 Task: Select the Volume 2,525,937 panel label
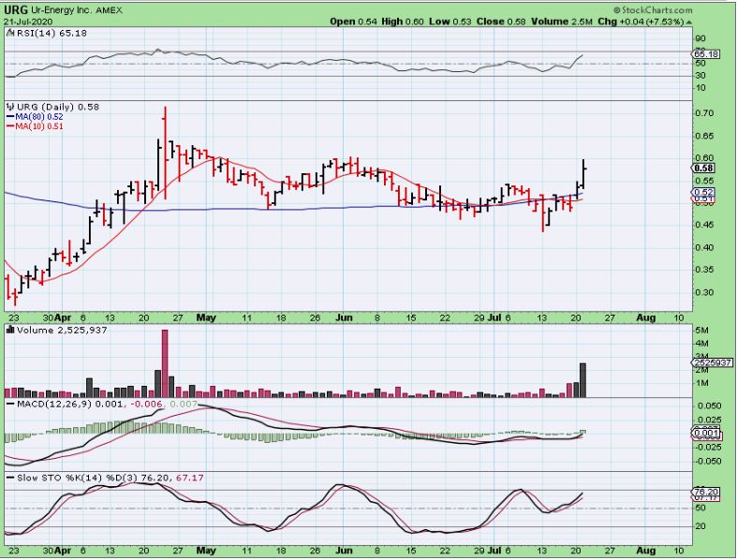click(62, 330)
